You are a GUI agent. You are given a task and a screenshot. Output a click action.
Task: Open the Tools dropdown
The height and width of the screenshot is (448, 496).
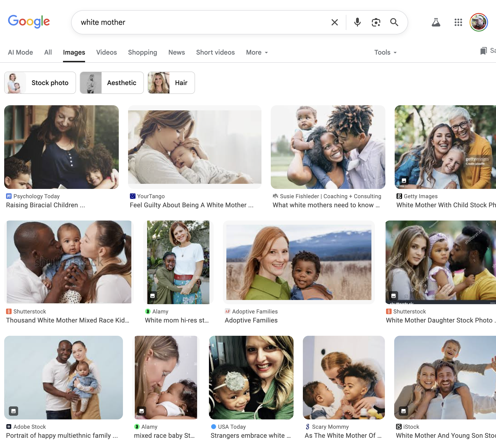(385, 53)
